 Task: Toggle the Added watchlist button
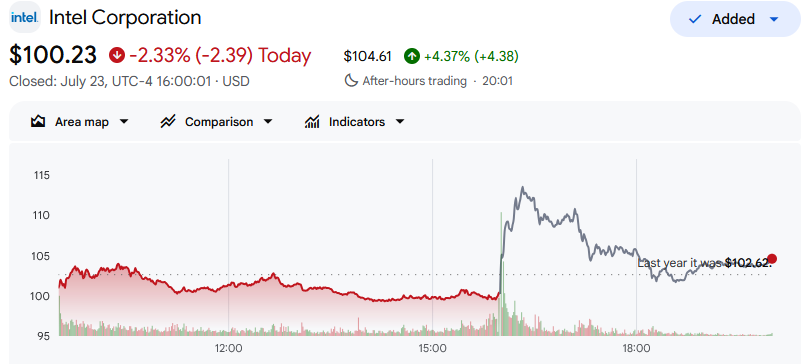tap(735, 19)
